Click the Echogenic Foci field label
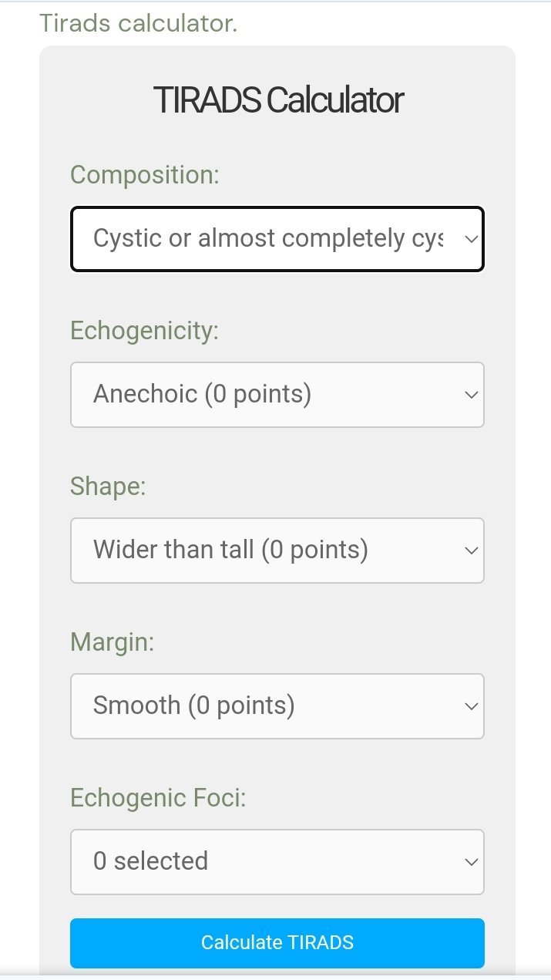 (x=157, y=798)
